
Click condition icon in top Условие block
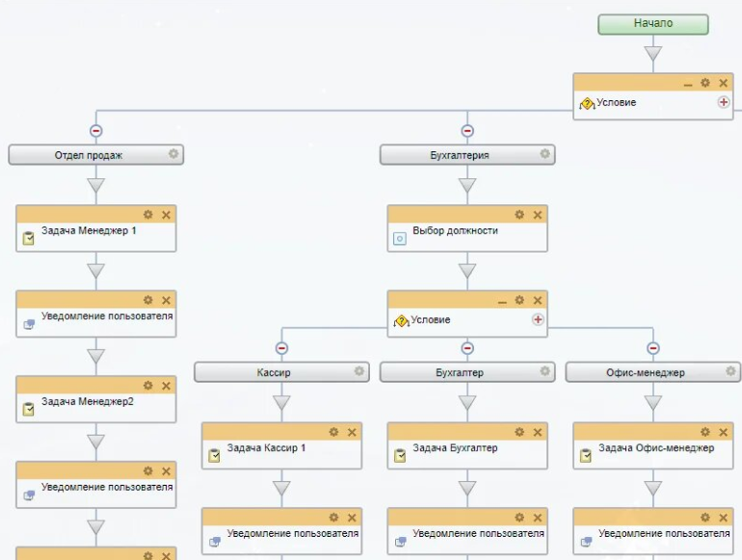pyautogui.click(x=587, y=104)
